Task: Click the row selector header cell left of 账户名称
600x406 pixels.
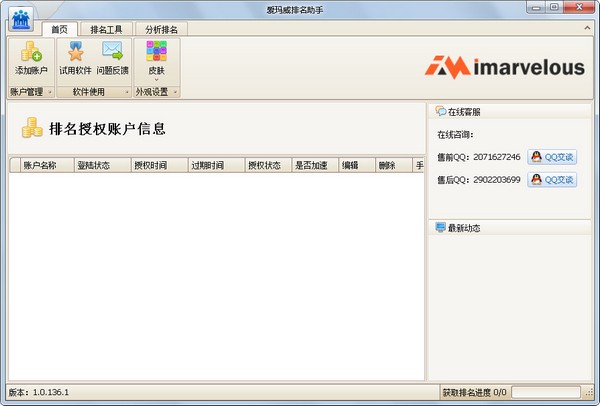Action: tap(15, 165)
